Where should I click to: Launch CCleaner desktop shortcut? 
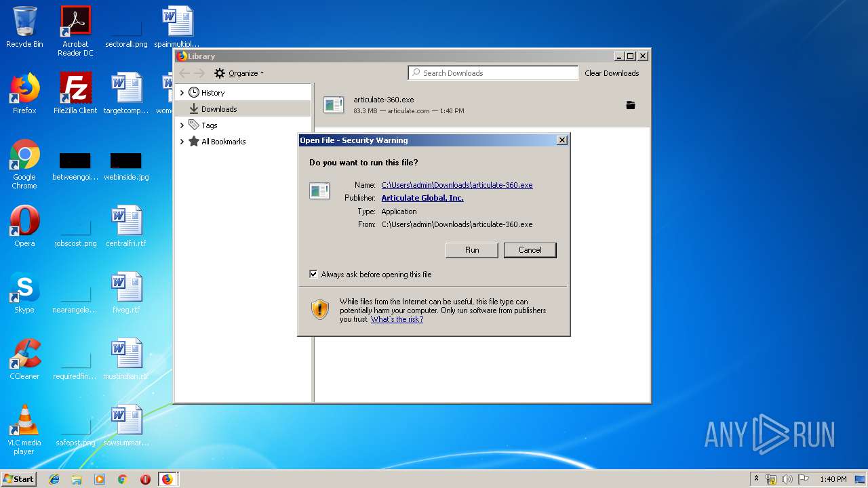(24, 359)
